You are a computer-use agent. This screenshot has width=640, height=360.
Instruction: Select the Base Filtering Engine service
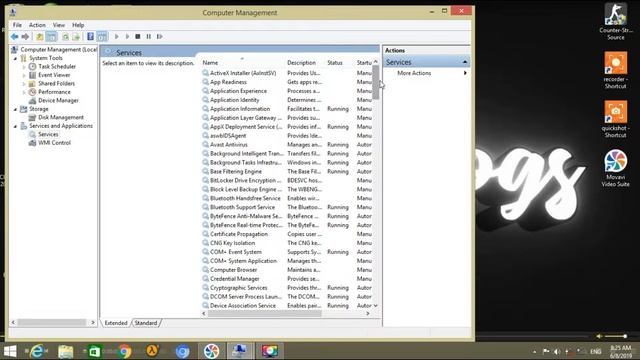pyautogui.click(x=236, y=171)
